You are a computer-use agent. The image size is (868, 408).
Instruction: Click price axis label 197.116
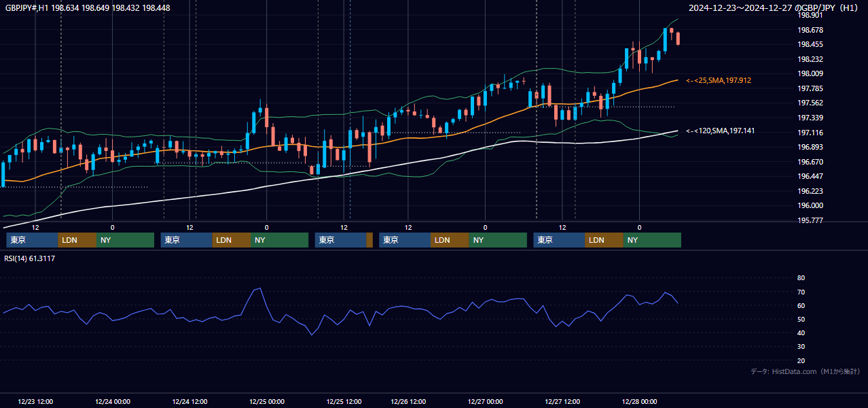click(810, 133)
